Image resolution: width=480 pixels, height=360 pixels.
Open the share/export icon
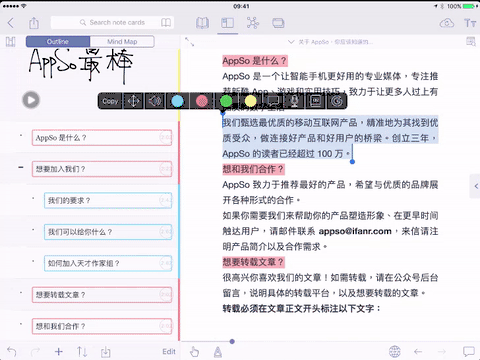[x=34, y=23]
